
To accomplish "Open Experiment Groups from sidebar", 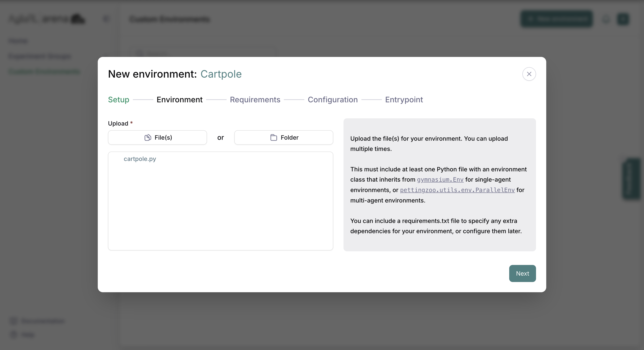I will point(39,56).
